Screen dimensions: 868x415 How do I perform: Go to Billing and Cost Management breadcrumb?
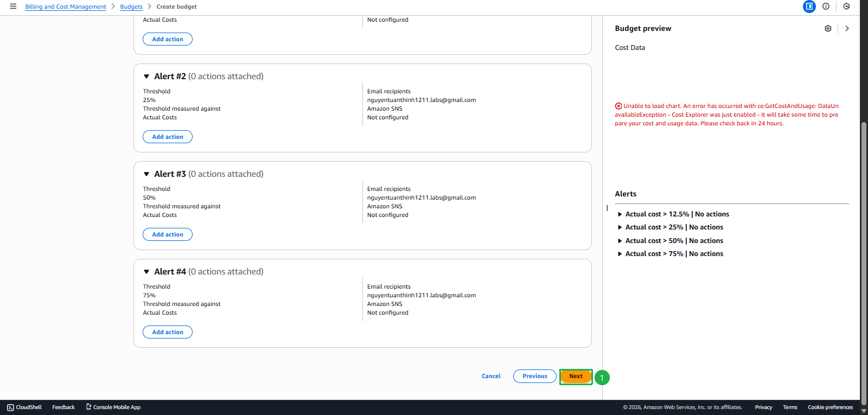66,7
